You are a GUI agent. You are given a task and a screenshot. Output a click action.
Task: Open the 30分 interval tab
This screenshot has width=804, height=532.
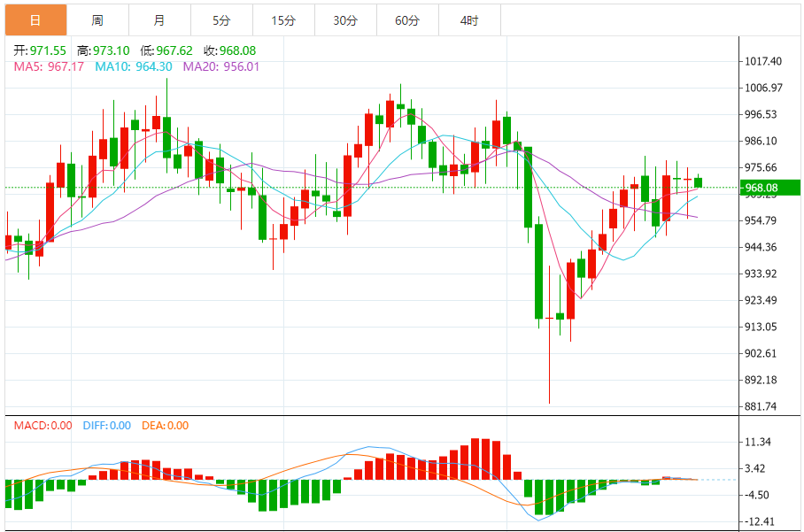pos(346,20)
